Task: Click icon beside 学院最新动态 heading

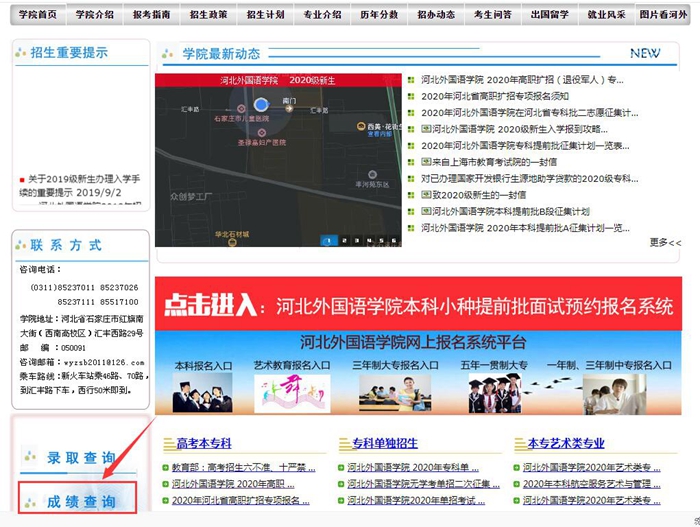Action: point(167,54)
